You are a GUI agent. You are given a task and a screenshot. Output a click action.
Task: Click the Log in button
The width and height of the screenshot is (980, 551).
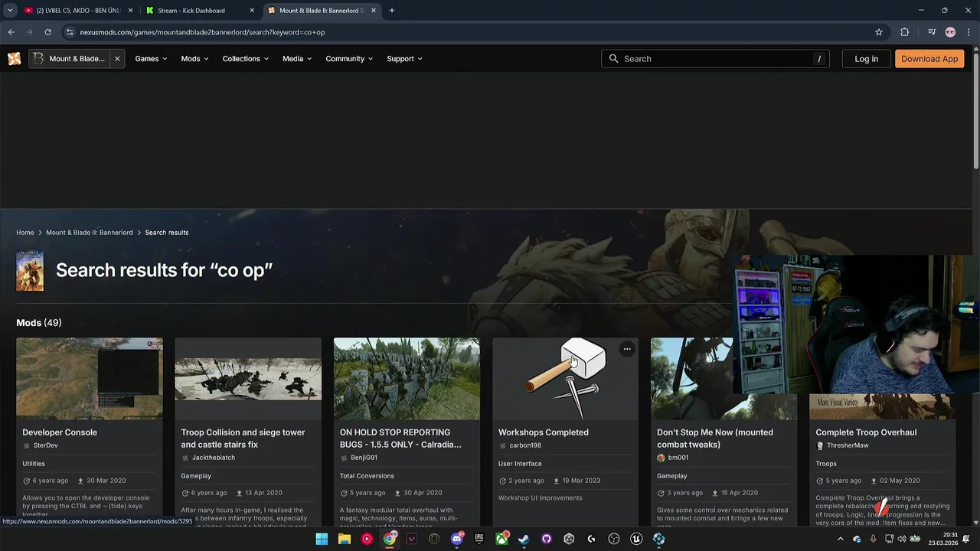click(866, 59)
